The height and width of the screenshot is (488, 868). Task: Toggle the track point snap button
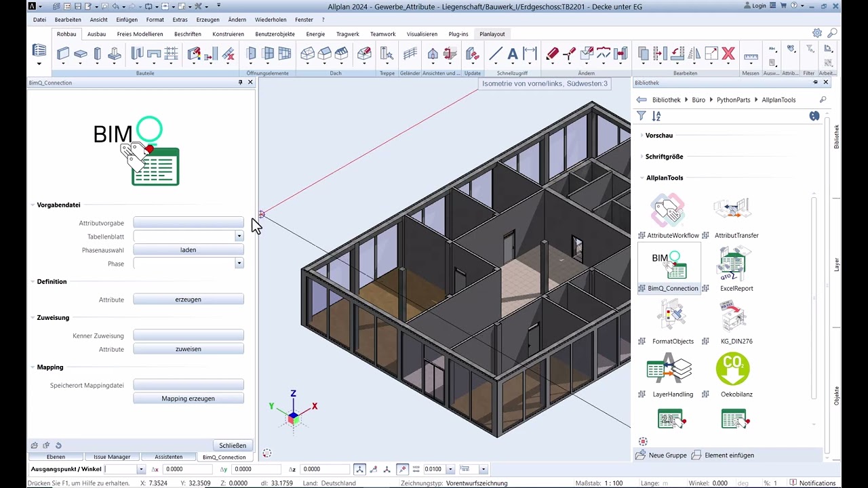coord(403,469)
